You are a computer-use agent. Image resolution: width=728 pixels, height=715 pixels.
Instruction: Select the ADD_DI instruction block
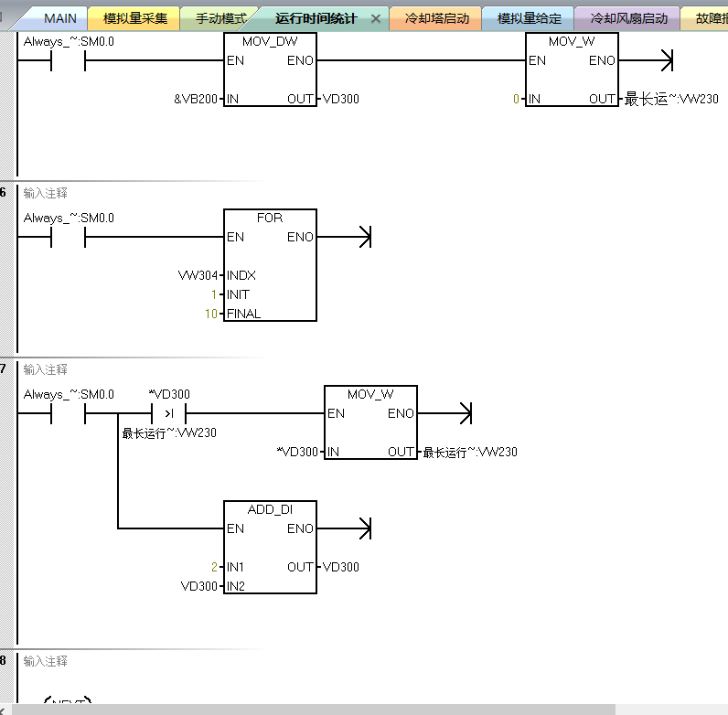(270, 547)
